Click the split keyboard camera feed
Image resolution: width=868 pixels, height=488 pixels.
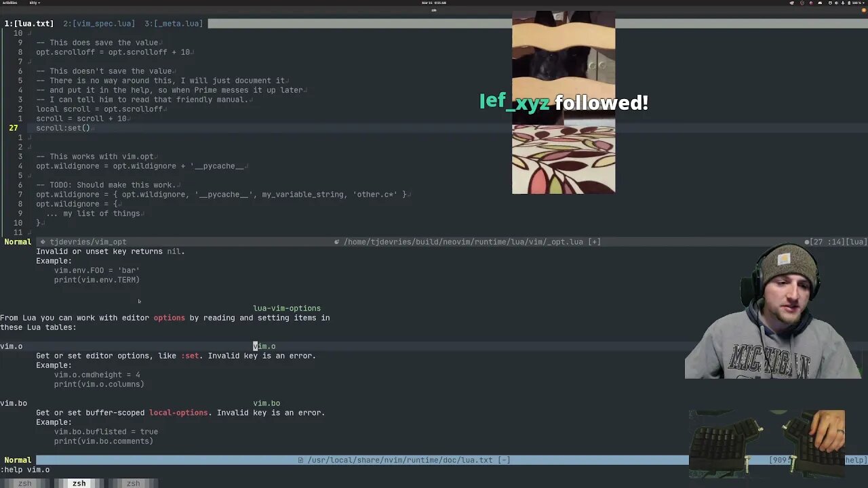[768, 444]
